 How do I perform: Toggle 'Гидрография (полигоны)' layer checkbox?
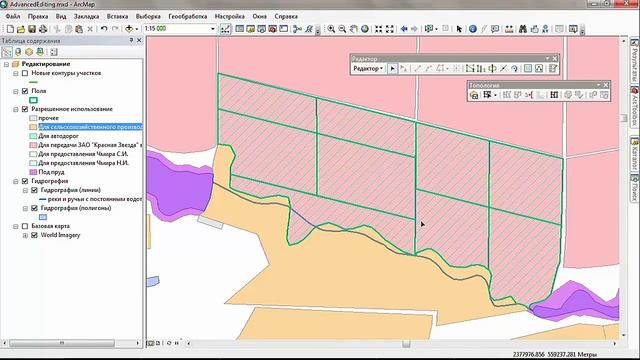point(34,208)
